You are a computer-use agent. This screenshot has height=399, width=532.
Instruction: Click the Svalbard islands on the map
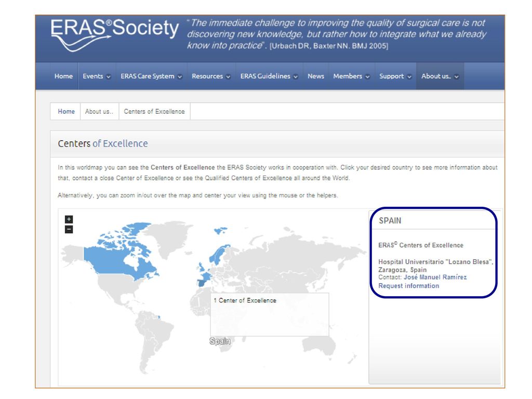220,231
